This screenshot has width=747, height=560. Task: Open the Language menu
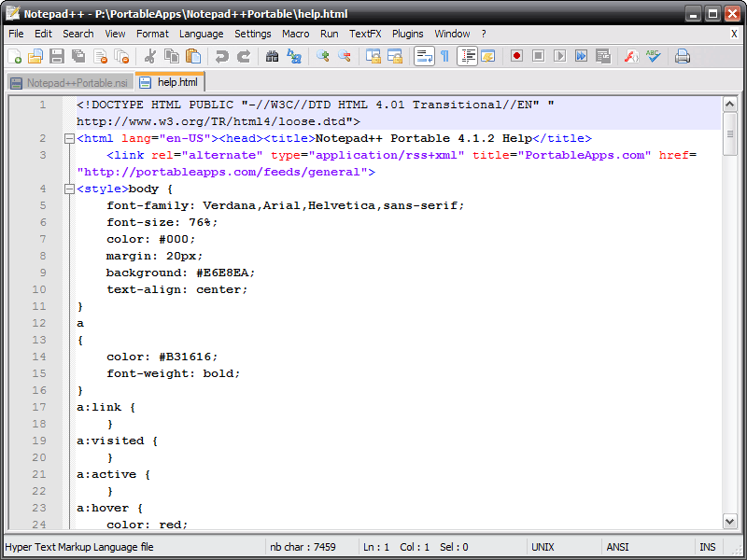coord(201,34)
